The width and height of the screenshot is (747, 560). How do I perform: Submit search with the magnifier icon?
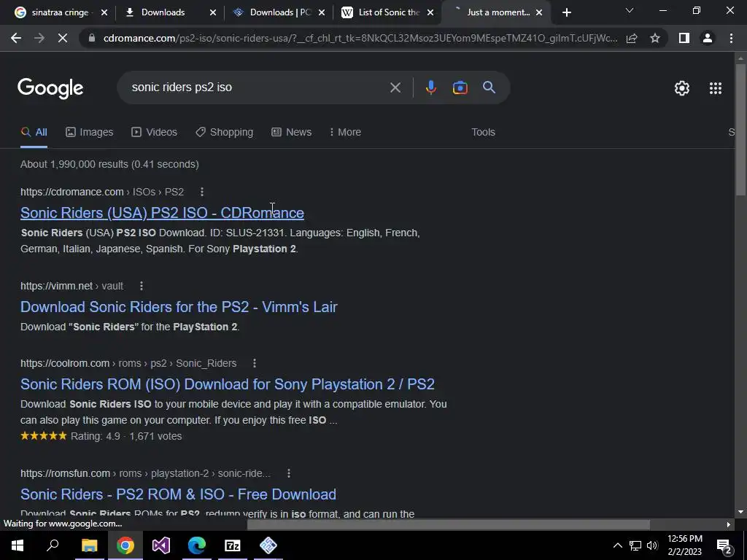[489, 87]
